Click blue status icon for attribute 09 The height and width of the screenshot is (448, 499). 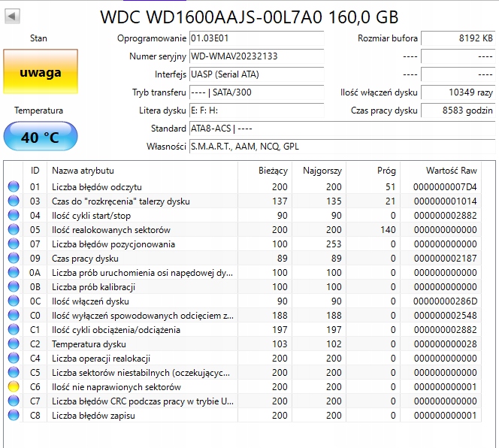(x=14, y=259)
